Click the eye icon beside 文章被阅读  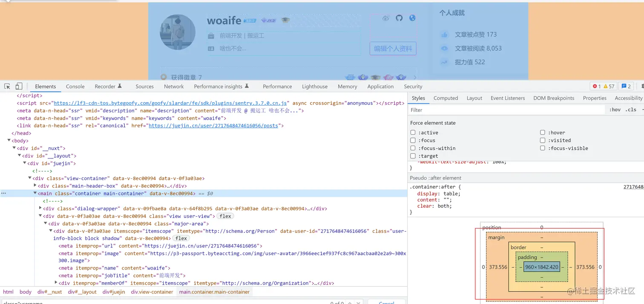coord(444,48)
